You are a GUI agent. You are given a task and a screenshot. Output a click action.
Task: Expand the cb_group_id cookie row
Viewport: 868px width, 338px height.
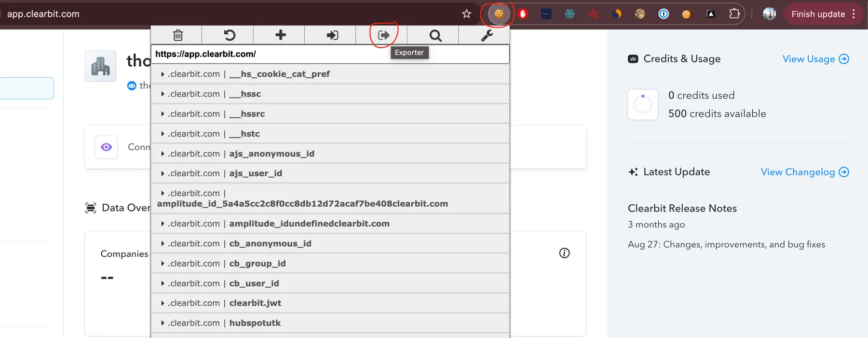click(330, 263)
